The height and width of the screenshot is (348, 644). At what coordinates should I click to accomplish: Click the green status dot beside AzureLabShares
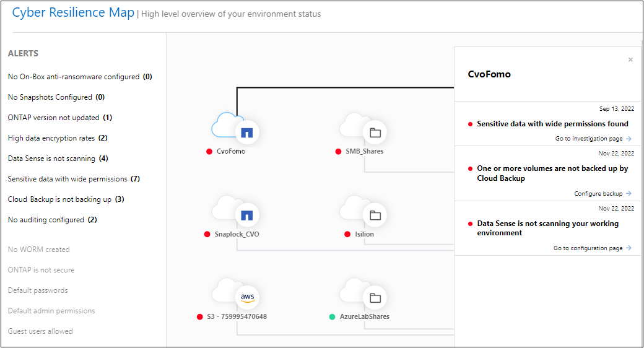tap(333, 317)
